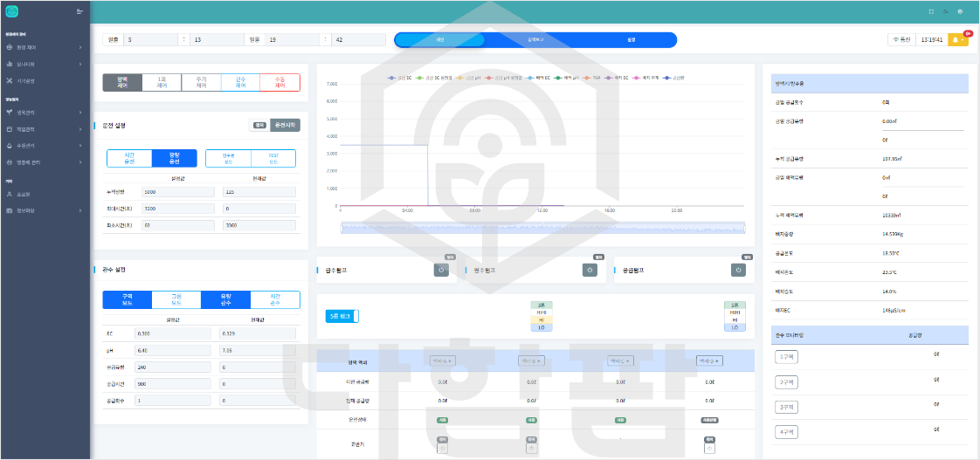Click the app logo in sidebar header
The width and height of the screenshot is (980, 460).
point(12,11)
